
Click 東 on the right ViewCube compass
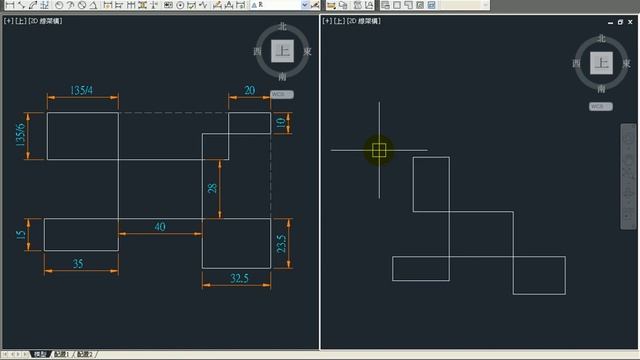pyautogui.click(x=626, y=64)
